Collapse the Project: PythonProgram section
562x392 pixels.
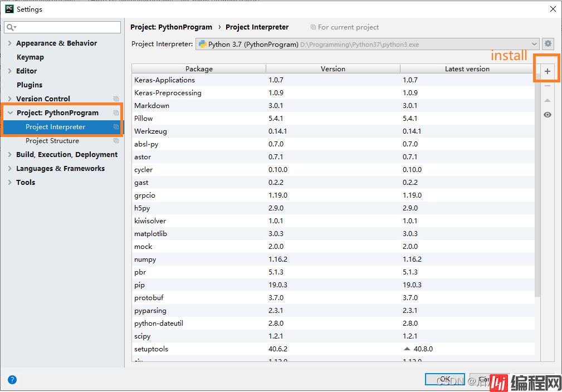[10, 112]
